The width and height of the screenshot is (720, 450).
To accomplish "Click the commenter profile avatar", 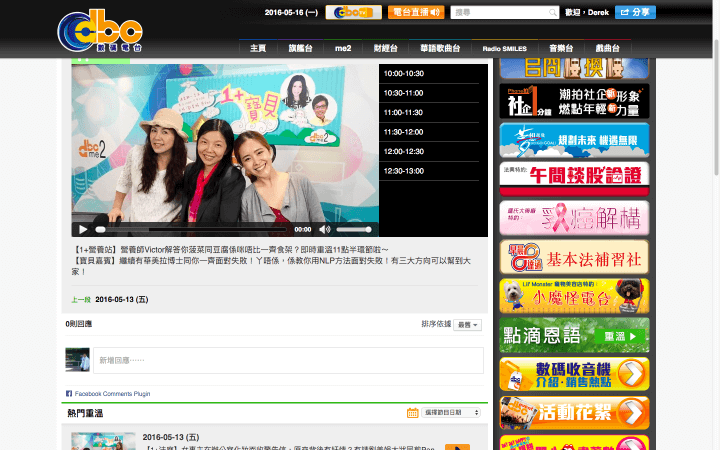I will coord(77,360).
